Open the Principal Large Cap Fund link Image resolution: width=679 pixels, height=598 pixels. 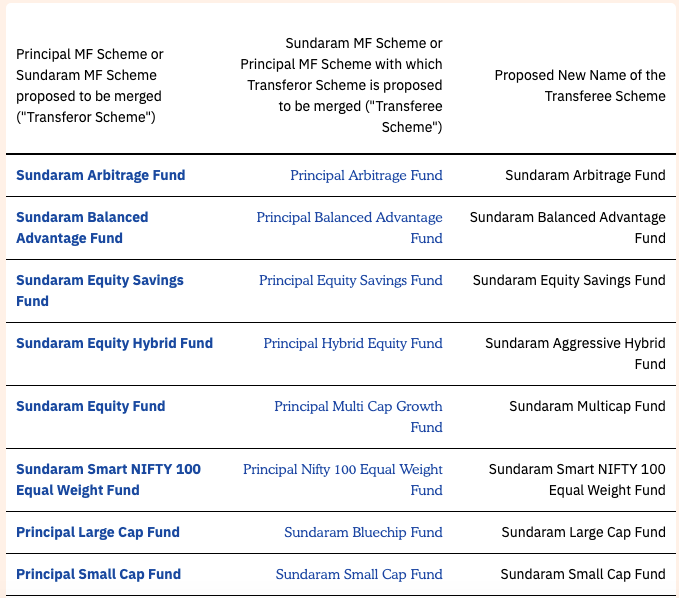[98, 532]
